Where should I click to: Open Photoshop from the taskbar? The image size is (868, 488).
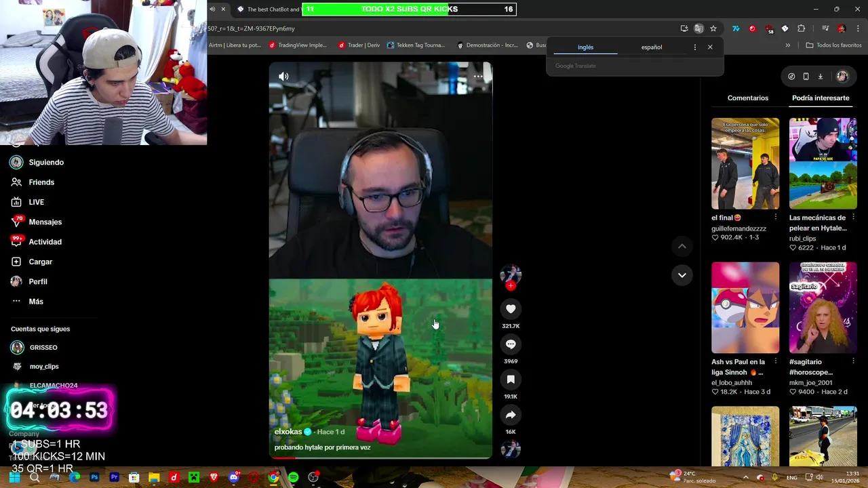coord(94,477)
